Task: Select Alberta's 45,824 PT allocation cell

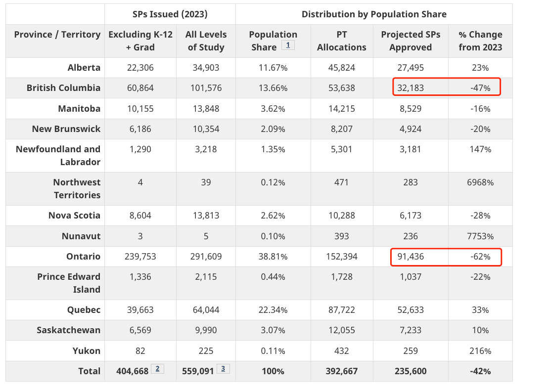Action: [x=341, y=67]
